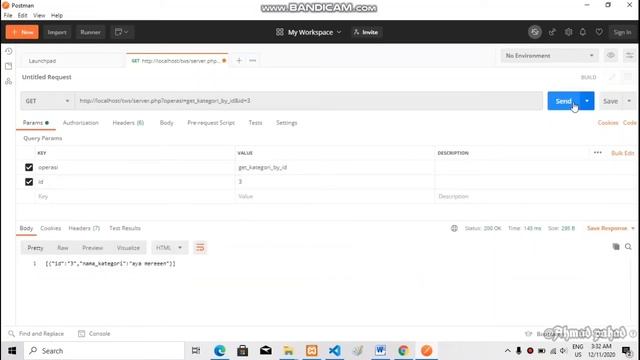This screenshot has height=360, width=640.
Task: Open the View menu
Action: (39, 16)
